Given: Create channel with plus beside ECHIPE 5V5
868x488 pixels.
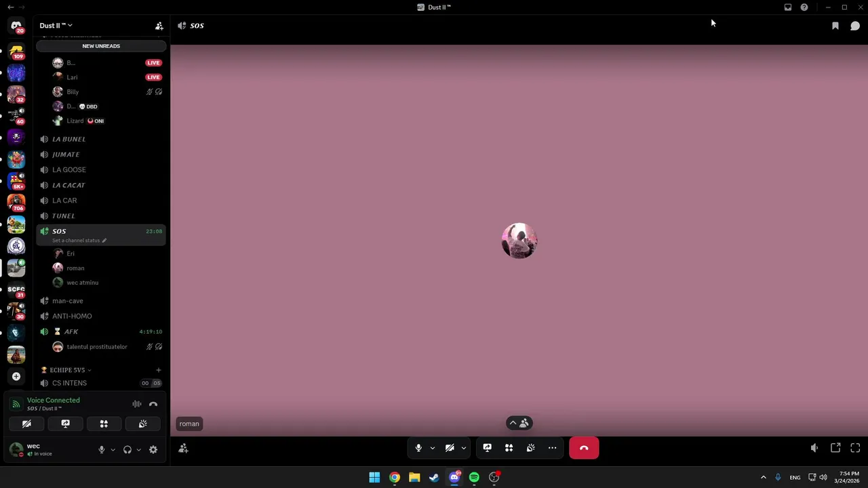Looking at the screenshot, I should 159,370.
